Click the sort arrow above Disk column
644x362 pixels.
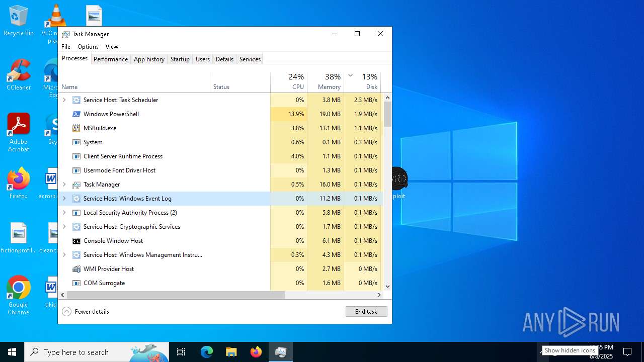(x=350, y=76)
